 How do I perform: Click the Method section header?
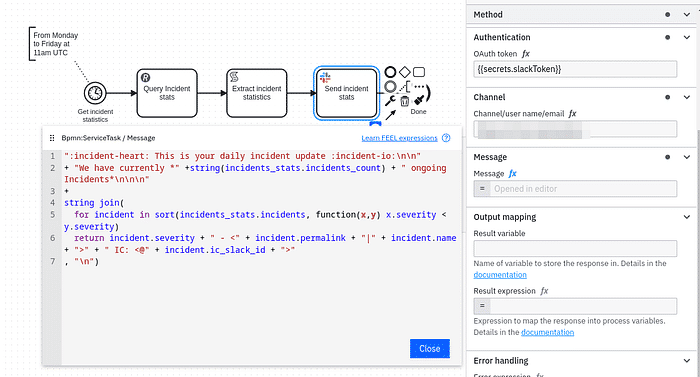pos(582,15)
